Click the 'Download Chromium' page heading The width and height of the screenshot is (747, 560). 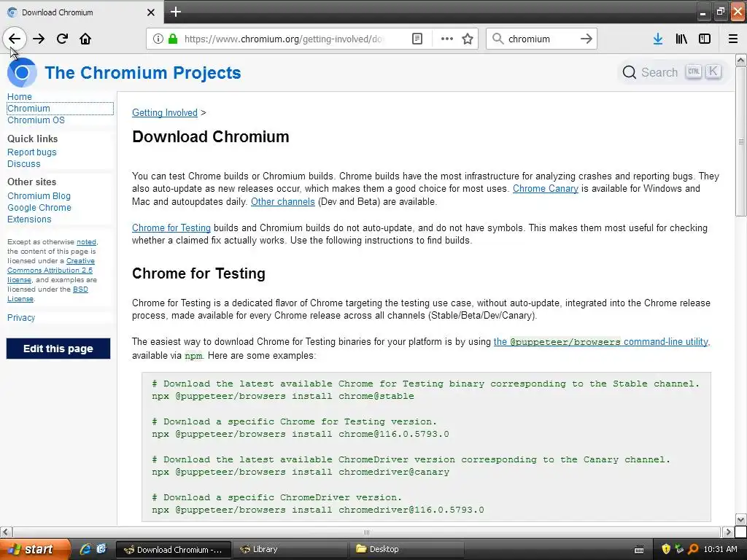pos(211,136)
